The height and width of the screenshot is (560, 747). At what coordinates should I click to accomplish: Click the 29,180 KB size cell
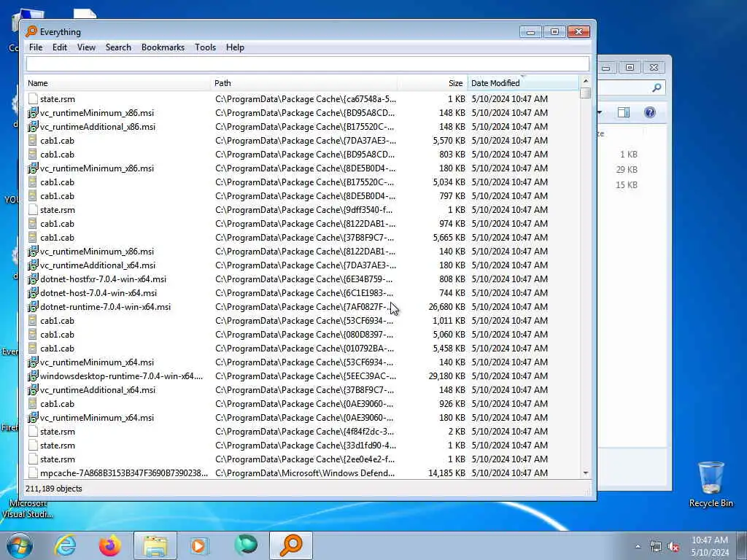tap(447, 376)
